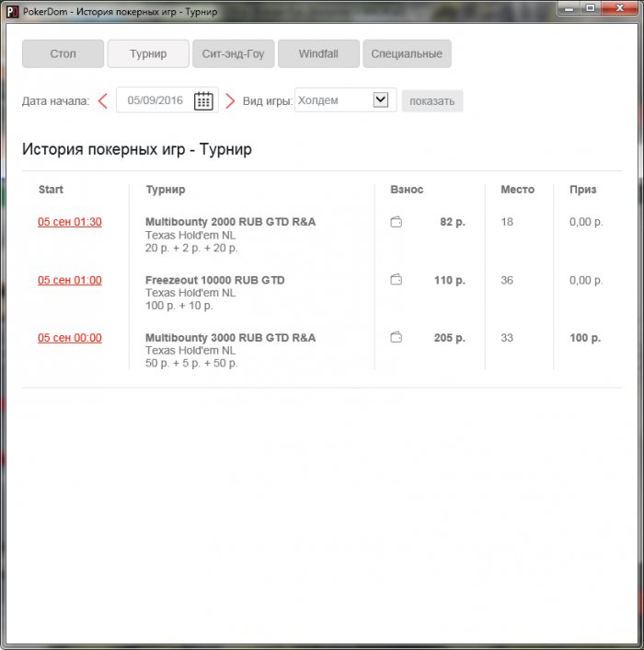Screen dimensions: 644x650
Task: Open the 05 сен 01:30 tournament link
Action: 70,222
